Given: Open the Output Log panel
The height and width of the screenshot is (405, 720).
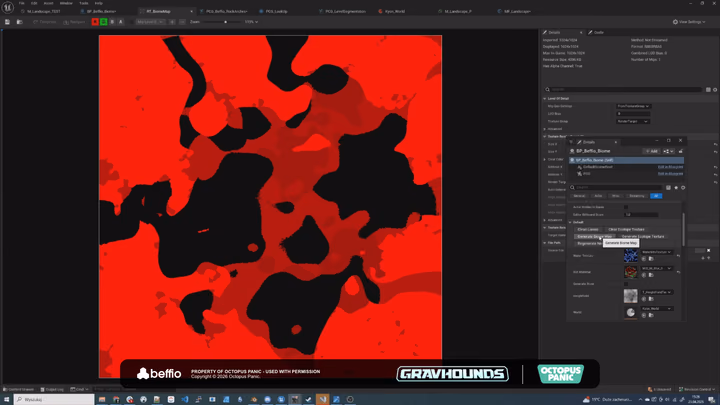Looking at the screenshot, I should [52, 389].
